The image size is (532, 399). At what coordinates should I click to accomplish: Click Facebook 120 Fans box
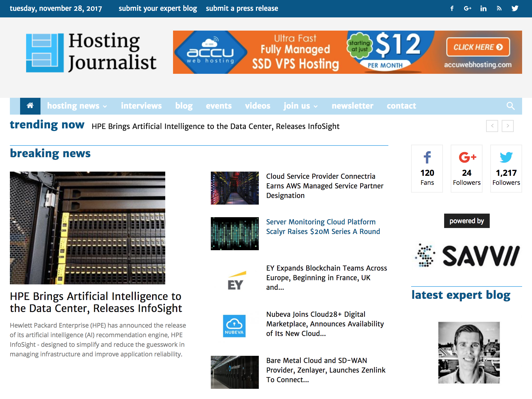tap(427, 169)
